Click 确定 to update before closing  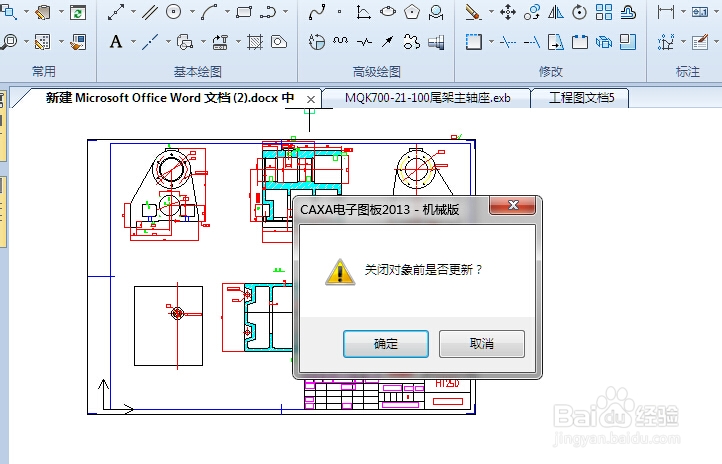386,344
